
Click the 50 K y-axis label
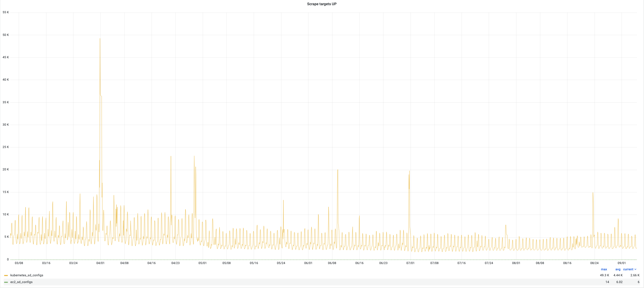point(5,35)
